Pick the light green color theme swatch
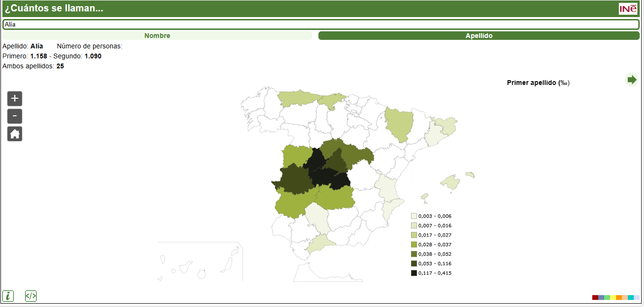644x307 pixels. coord(607,298)
